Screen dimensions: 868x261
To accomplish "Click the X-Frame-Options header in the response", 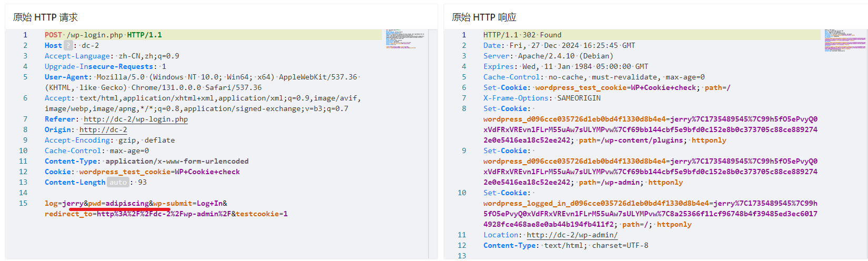I will [516, 98].
